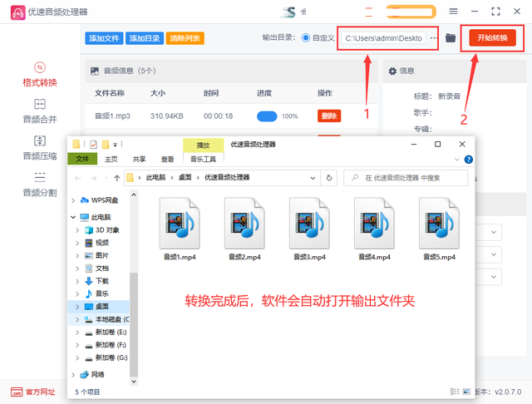Click the 官方网址 website link
532x404 pixels.
(x=33, y=392)
